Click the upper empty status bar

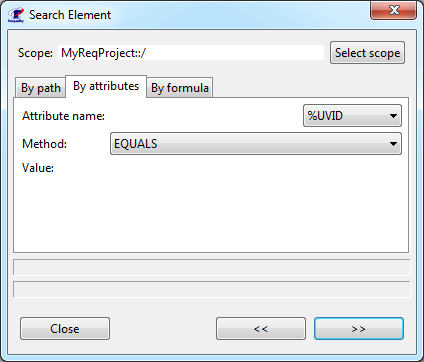coord(212,267)
